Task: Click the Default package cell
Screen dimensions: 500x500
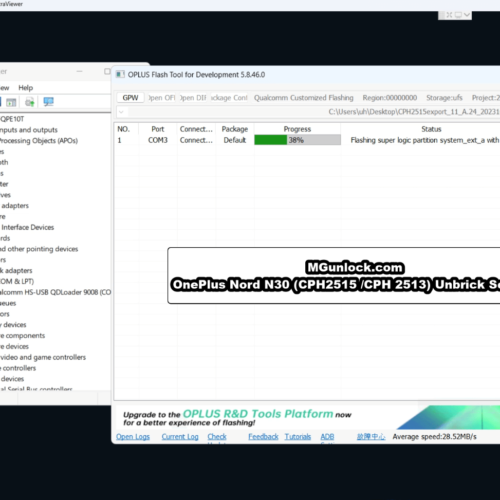Action: [x=235, y=140]
